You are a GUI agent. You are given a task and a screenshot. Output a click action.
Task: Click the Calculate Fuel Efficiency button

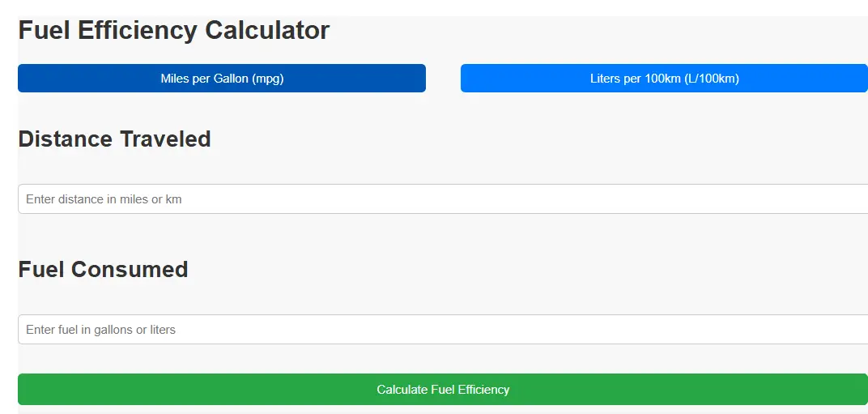(443, 390)
